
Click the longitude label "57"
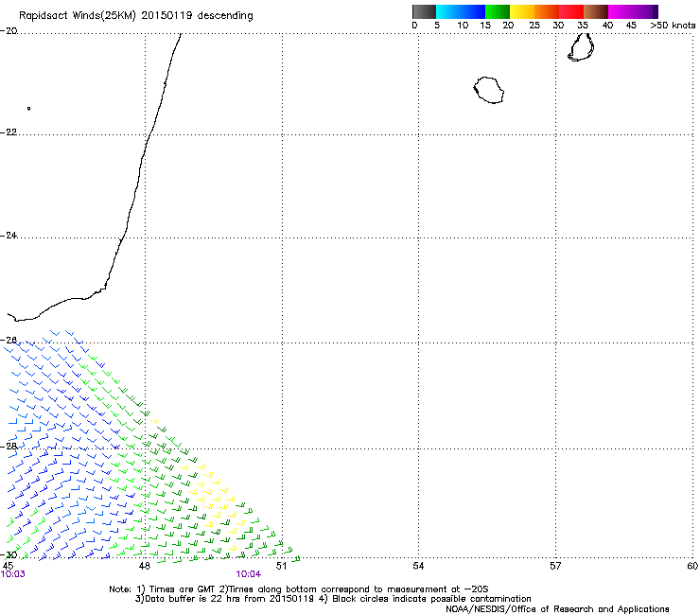click(555, 567)
